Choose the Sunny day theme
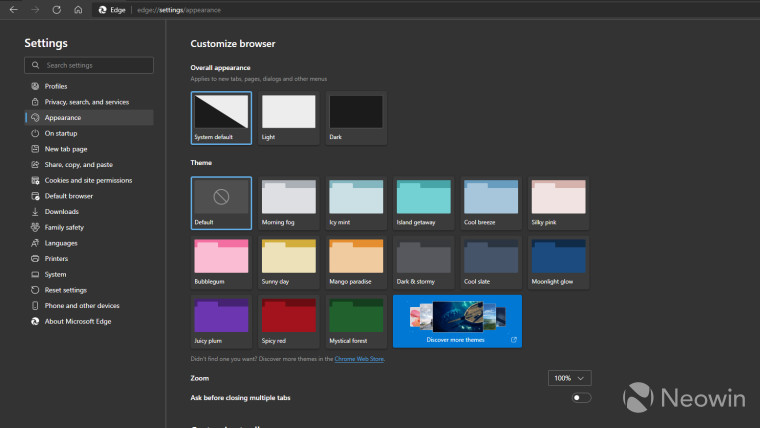The image size is (760, 428). pyautogui.click(x=288, y=262)
